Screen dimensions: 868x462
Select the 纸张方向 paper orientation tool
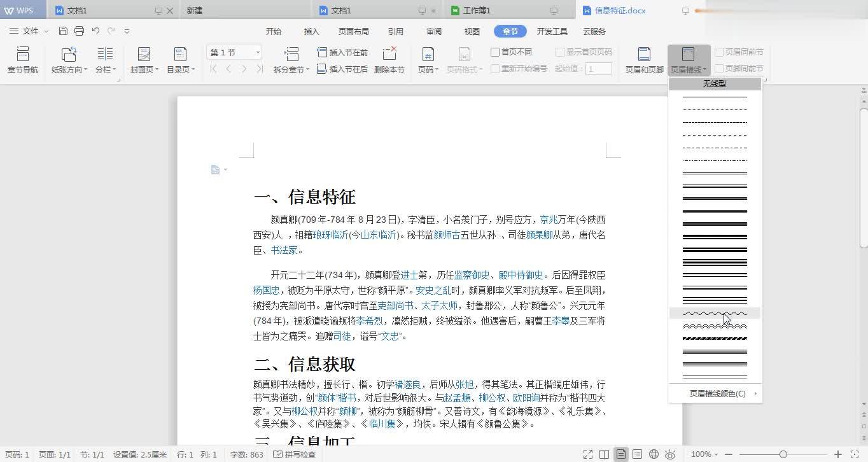(68, 59)
